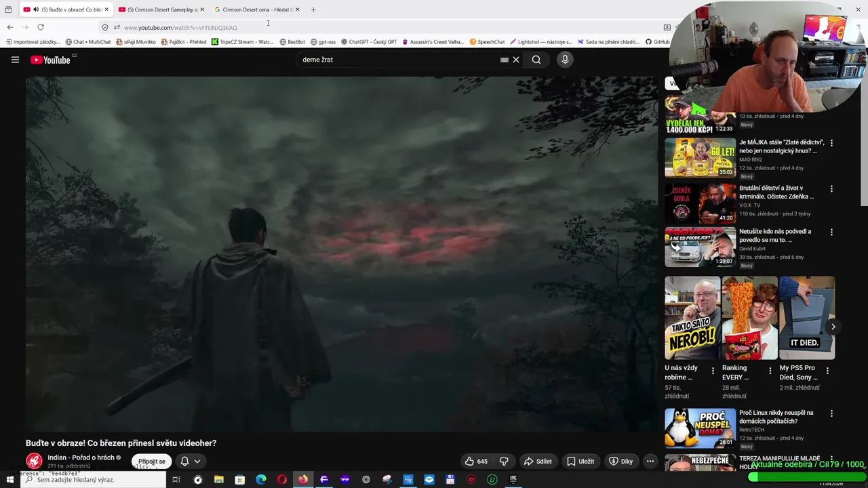Open Opera from the taskbar
The width and height of the screenshot is (868, 488).
click(281, 480)
